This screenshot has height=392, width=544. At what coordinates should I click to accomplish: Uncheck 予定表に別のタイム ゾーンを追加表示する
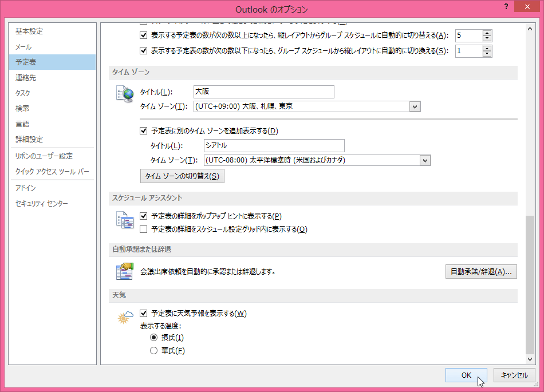[143, 130]
